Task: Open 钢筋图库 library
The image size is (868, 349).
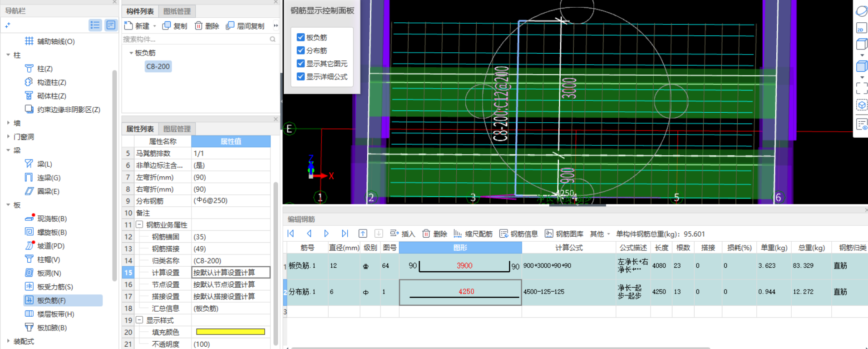Action: [564, 234]
